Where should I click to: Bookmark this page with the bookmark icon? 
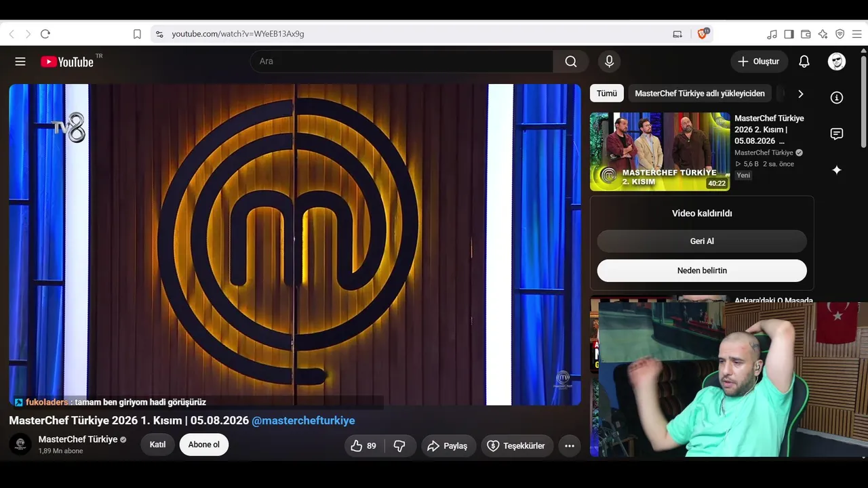137,34
